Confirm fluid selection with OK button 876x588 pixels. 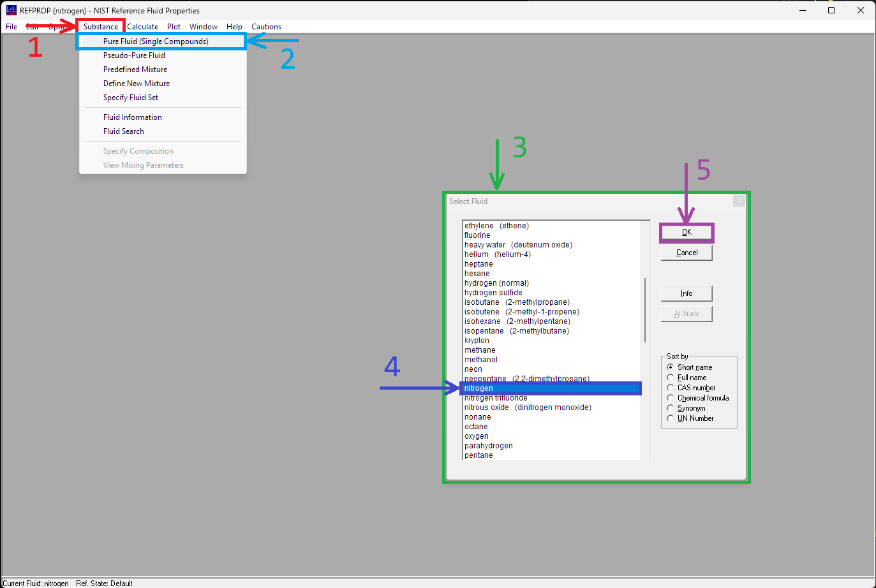point(687,232)
